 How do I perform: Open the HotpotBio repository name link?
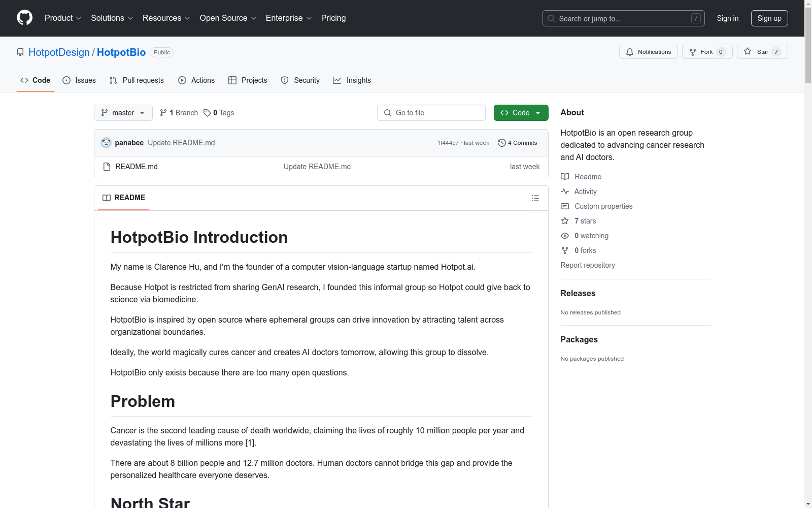121,52
